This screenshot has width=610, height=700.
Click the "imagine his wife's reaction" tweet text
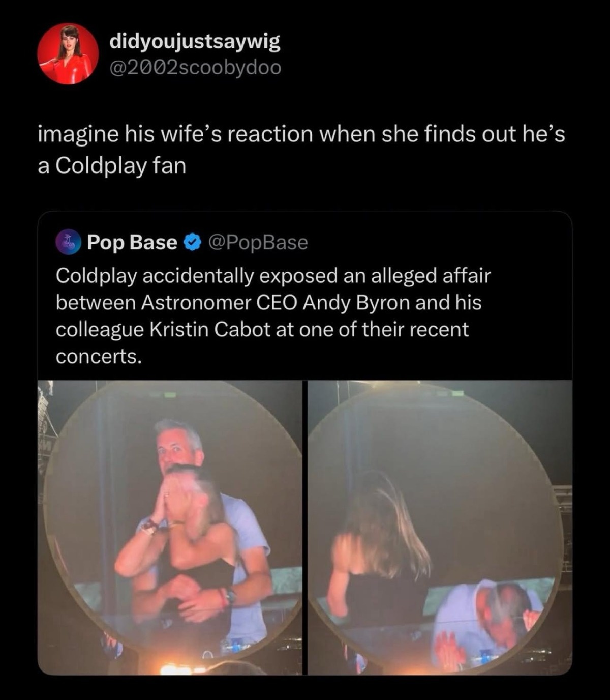pyautogui.click(x=301, y=135)
